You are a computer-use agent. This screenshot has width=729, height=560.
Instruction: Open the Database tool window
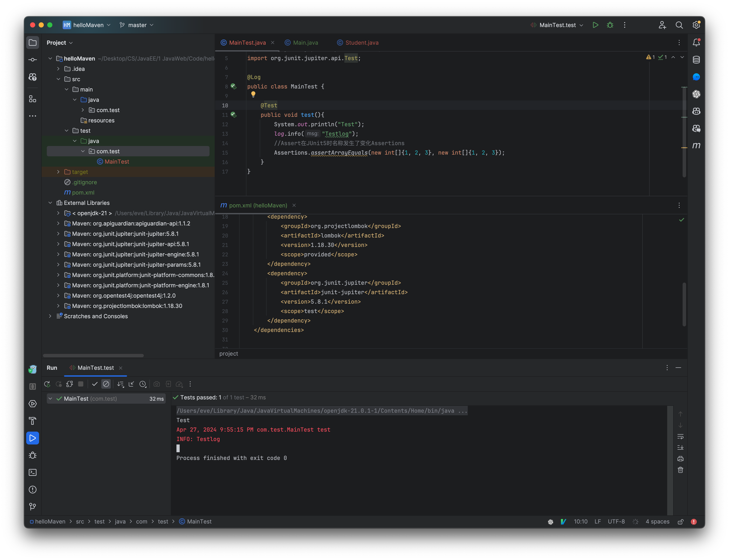click(x=696, y=60)
